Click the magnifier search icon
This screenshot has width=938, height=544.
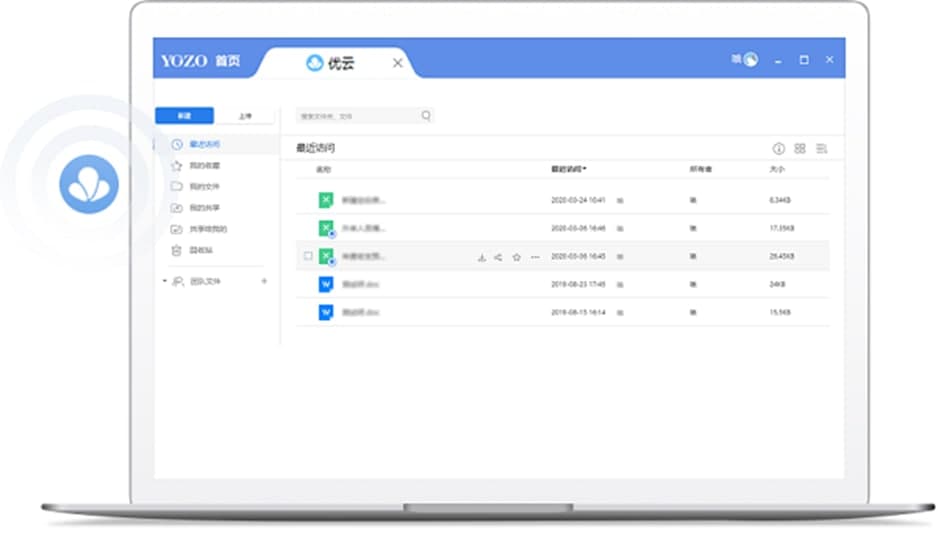tap(426, 116)
